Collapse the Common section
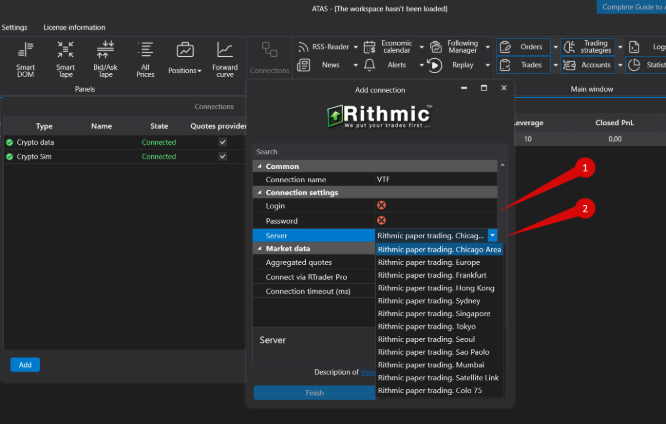Viewport: 666px width, 424px height. [260, 166]
